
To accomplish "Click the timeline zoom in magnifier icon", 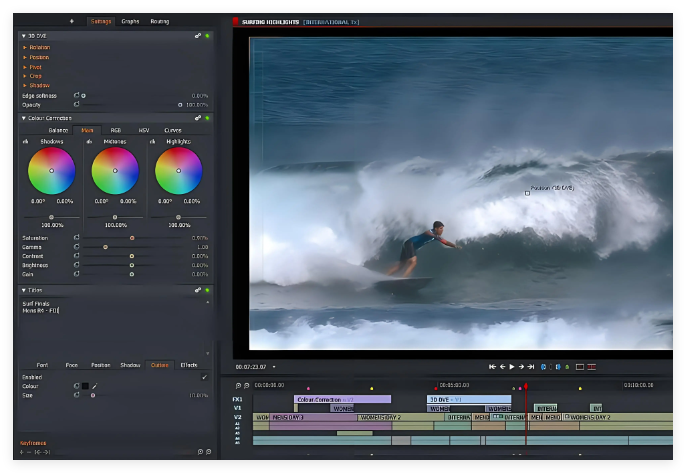I will point(238,385).
